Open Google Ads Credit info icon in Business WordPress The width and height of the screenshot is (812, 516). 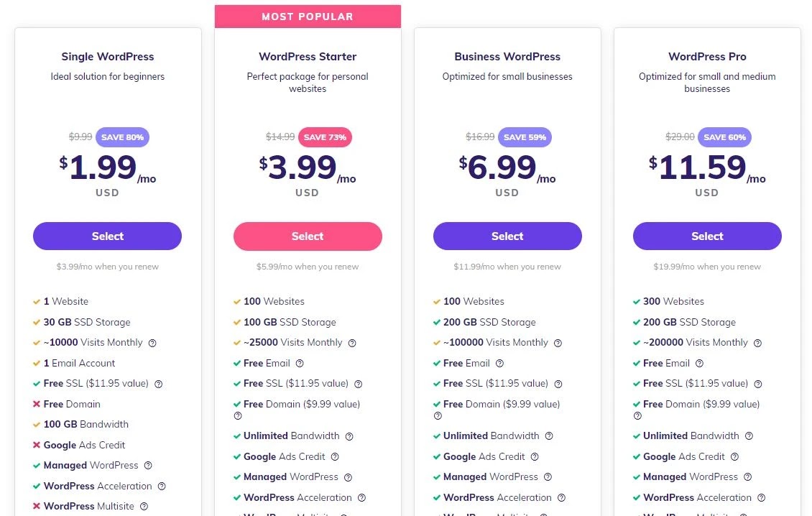[x=535, y=456]
